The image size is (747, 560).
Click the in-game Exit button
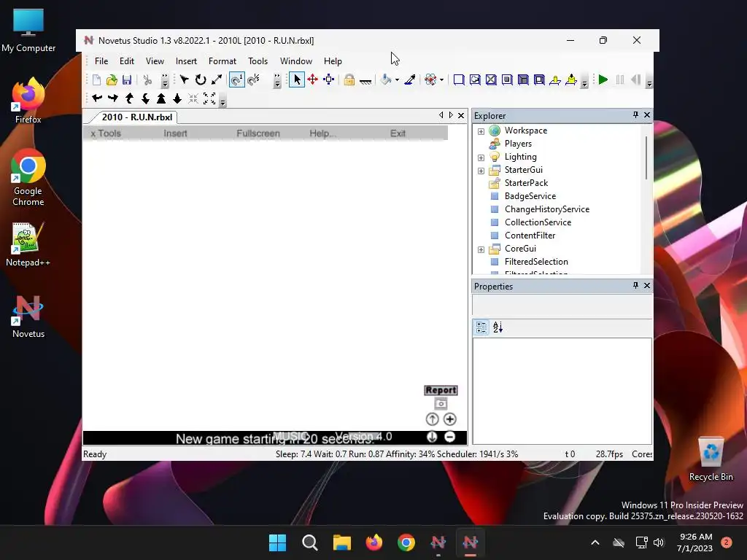398,133
